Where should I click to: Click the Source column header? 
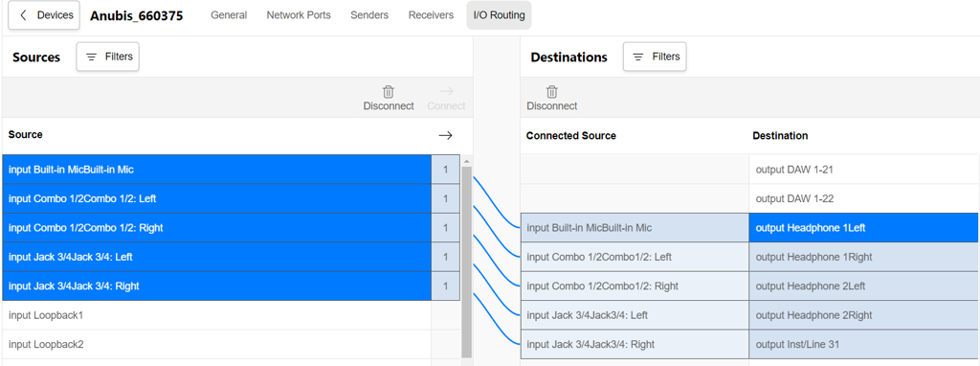pos(26,134)
